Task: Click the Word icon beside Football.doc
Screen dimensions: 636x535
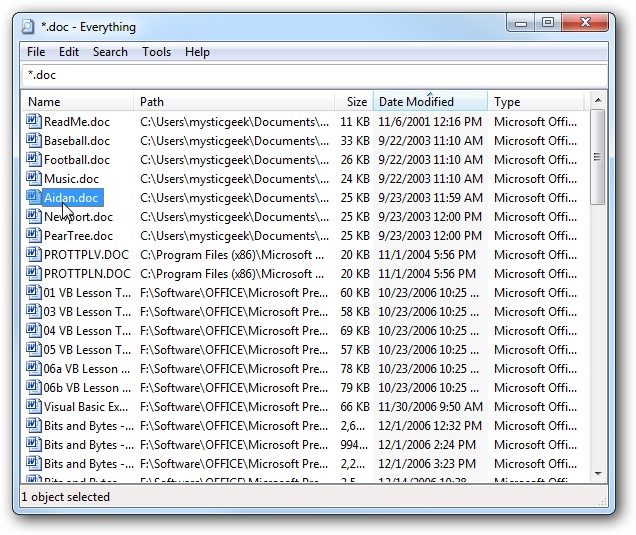Action: 34,159
